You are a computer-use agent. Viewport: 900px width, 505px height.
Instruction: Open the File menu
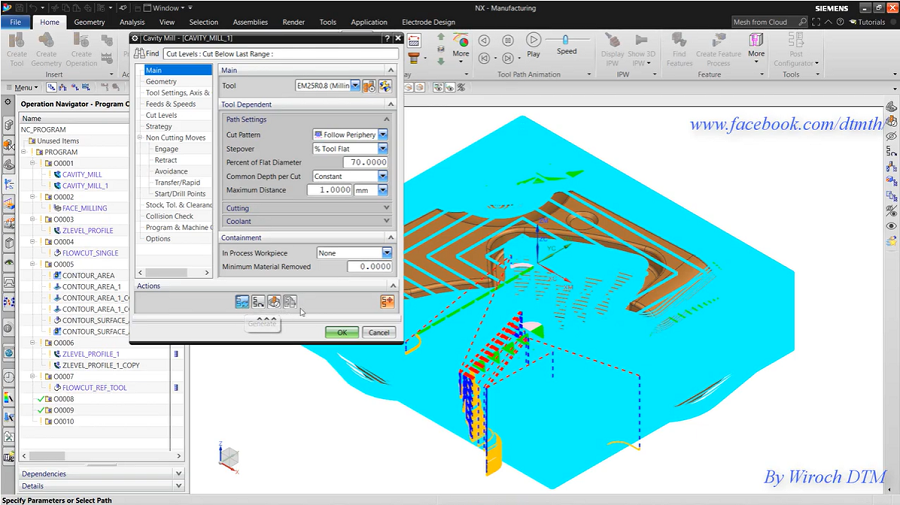(15, 22)
